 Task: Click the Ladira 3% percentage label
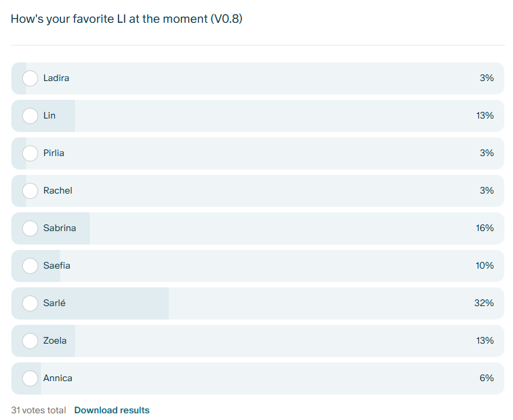(487, 78)
